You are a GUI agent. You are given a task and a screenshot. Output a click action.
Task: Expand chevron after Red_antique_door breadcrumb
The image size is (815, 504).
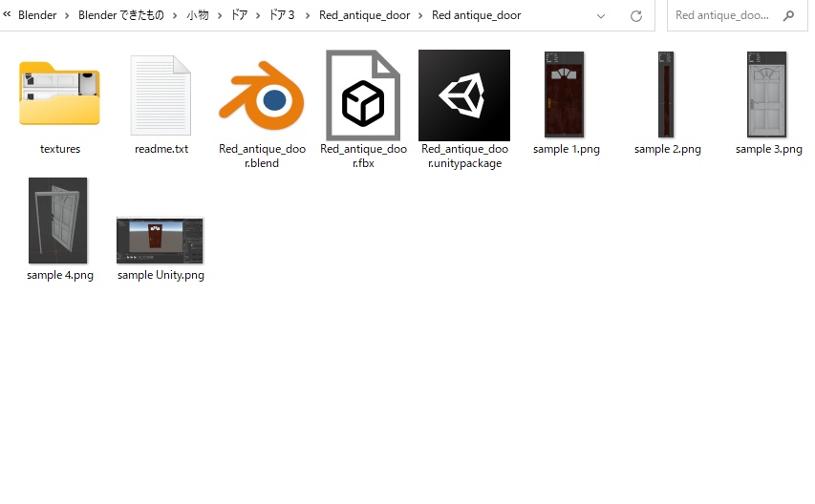420,16
